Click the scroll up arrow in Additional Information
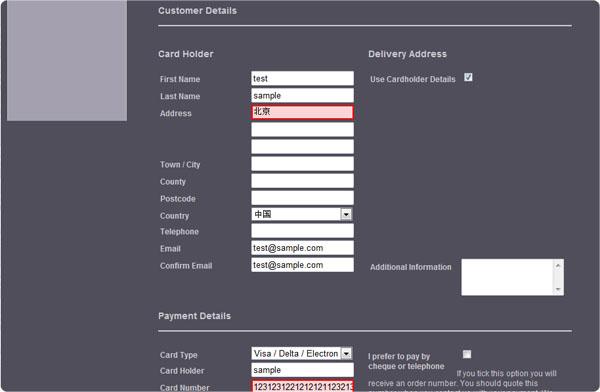Screen dimensions: 600x392 (x=558, y=265)
